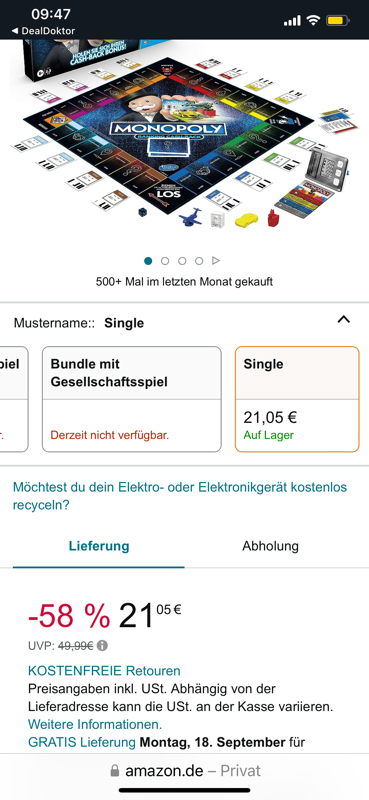Tap the UVP info icon
Image resolution: width=369 pixels, height=800 pixels.
[102, 645]
